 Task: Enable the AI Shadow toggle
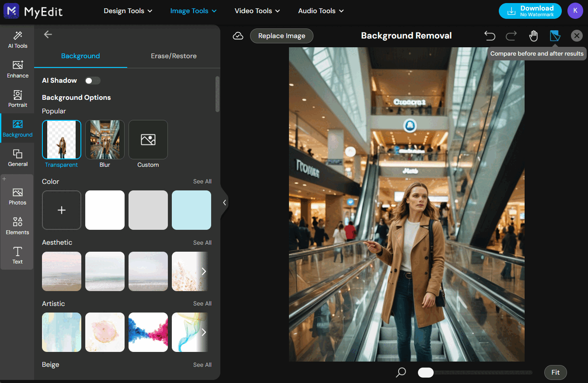92,81
